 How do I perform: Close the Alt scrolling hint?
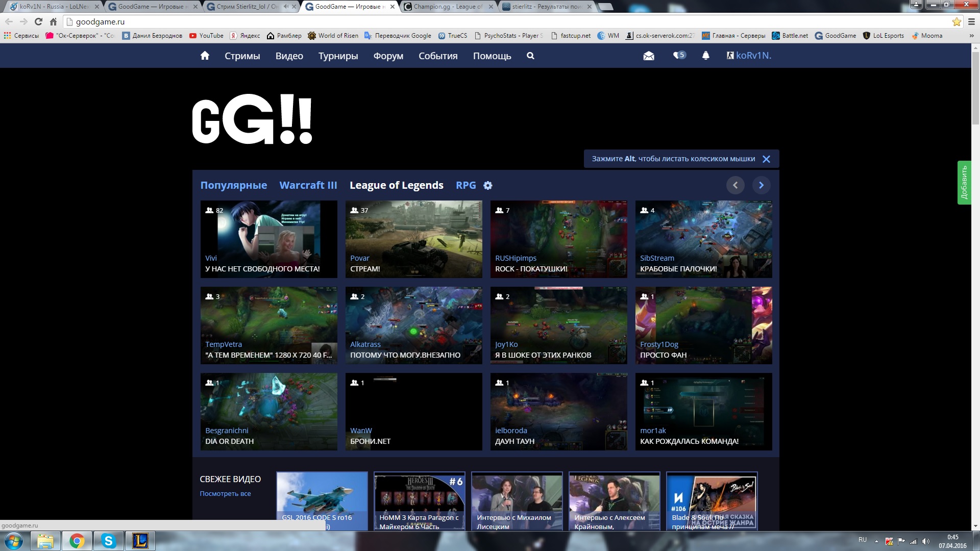point(766,159)
